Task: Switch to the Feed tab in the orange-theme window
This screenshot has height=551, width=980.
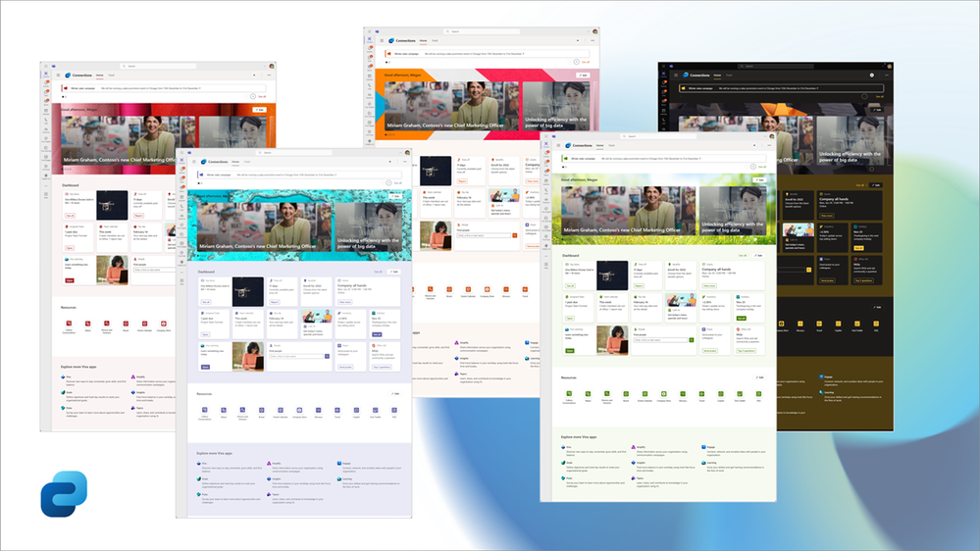Action: coord(435,40)
